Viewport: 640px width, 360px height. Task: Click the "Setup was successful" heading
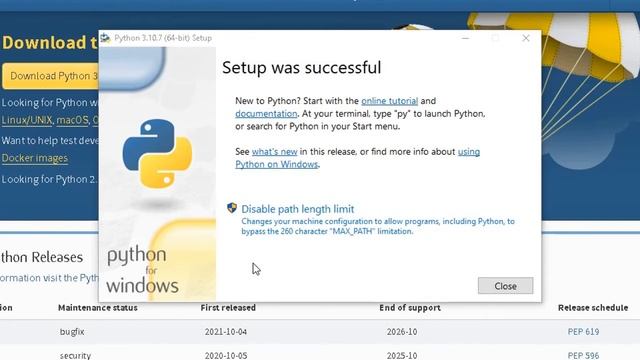coord(302,67)
